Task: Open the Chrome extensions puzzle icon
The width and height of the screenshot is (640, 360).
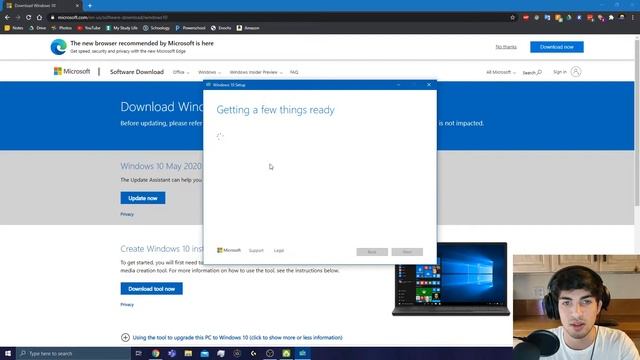Action: (x=611, y=18)
